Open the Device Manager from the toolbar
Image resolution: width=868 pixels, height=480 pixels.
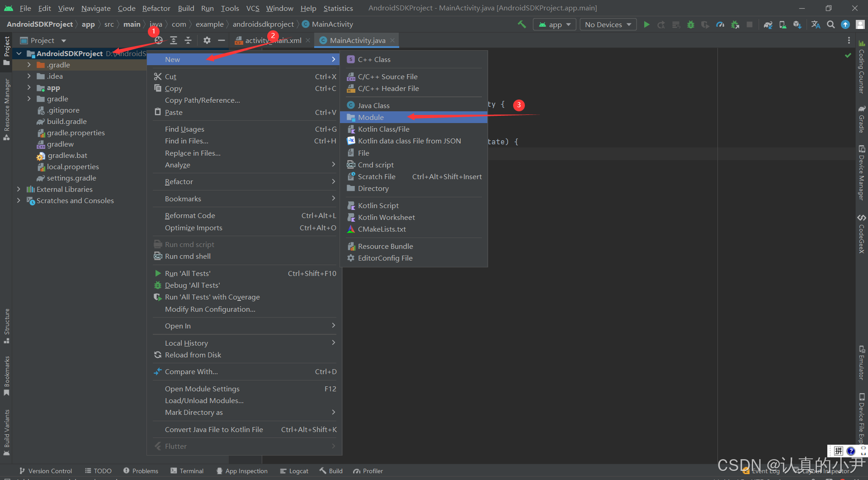pyautogui.click(x=782, y=24)
